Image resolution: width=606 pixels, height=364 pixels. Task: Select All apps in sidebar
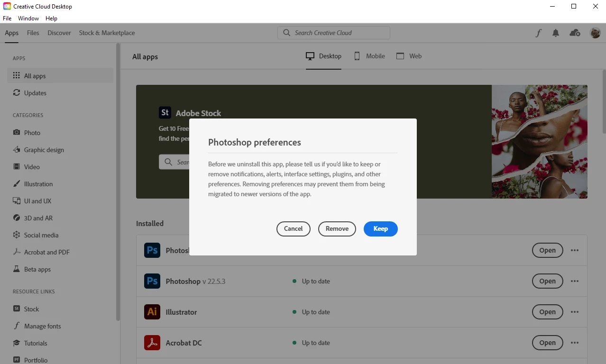(x=60, y=76)
